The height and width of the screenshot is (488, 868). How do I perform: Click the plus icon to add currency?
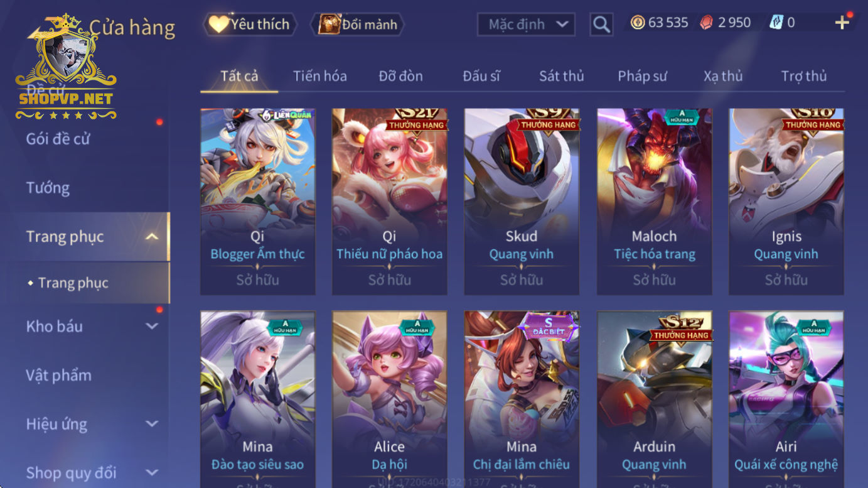click(842, 23)
